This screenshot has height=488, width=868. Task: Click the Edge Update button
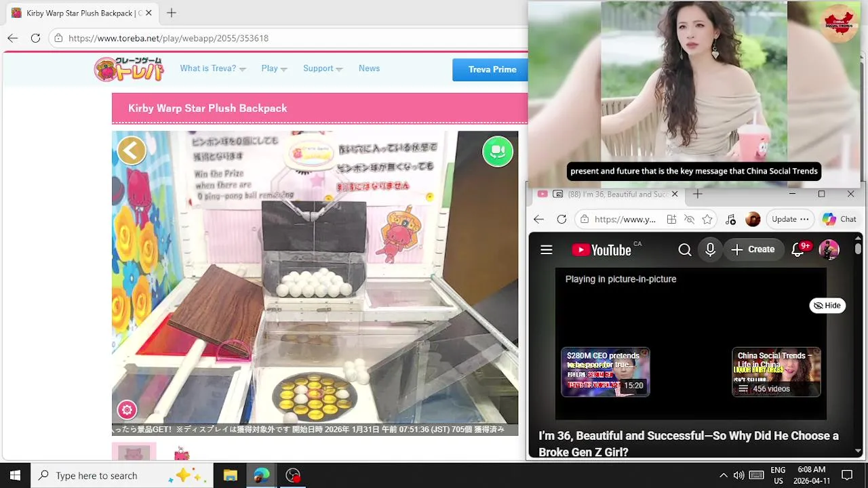[790, 220]
